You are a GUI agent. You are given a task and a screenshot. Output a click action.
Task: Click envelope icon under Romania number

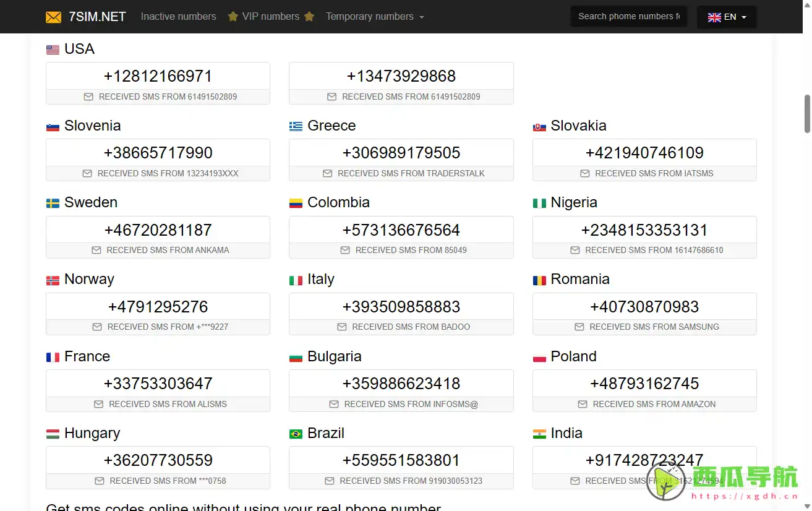pyautogui.click(x=579, y=327)
